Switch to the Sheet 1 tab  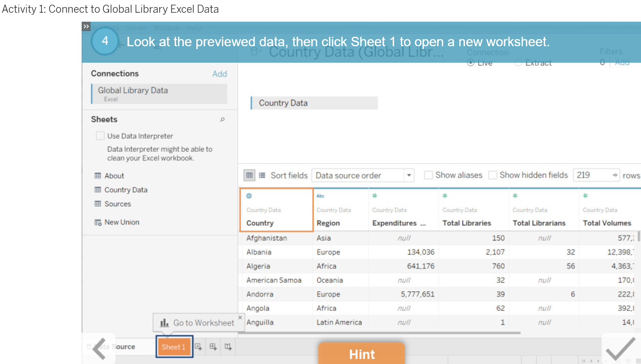pos(174,347)
